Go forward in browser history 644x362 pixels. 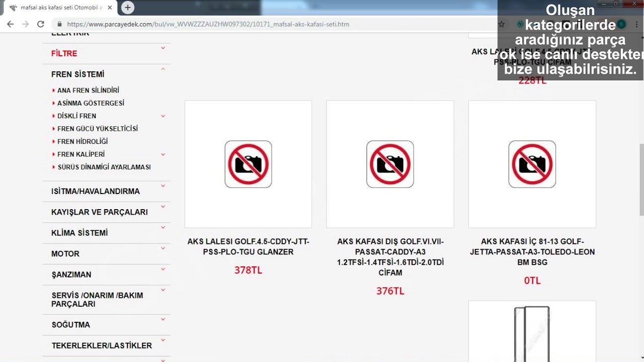(25, 24)
